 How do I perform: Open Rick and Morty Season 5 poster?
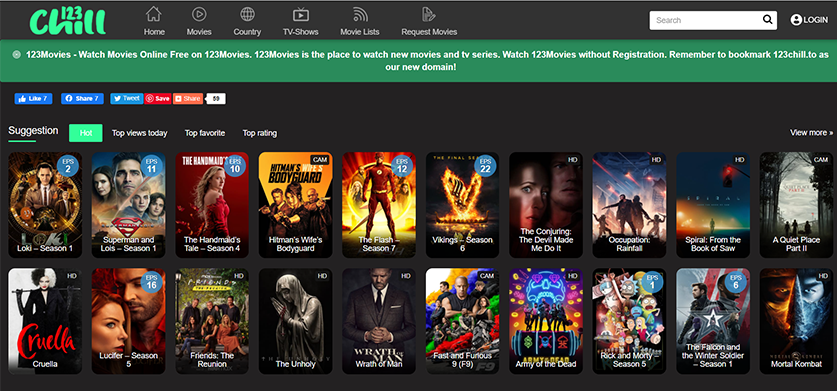(x=629, y=321)
